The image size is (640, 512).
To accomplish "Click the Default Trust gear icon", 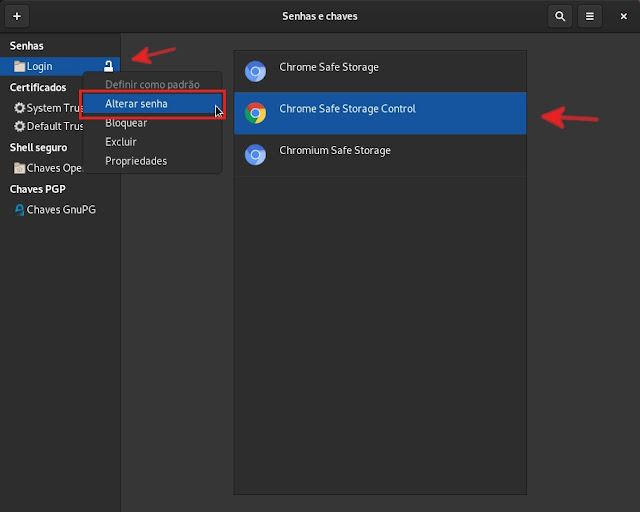I will [x=19, y=126].
